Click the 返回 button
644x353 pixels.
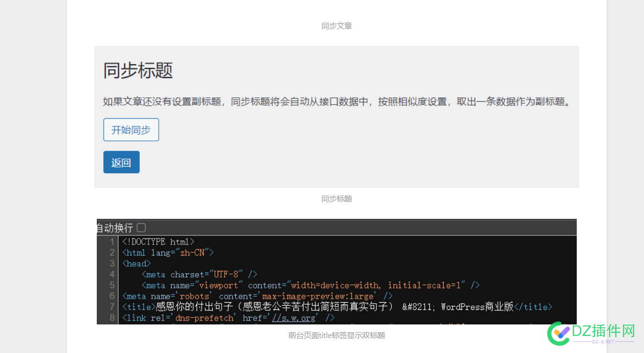[121, 162]
